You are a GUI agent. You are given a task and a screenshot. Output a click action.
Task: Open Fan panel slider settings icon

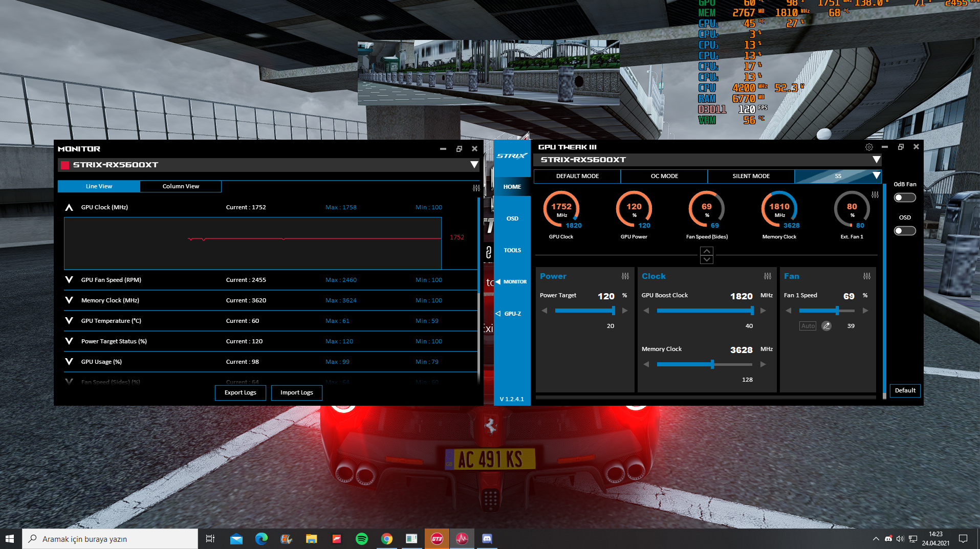pos(867,276)
